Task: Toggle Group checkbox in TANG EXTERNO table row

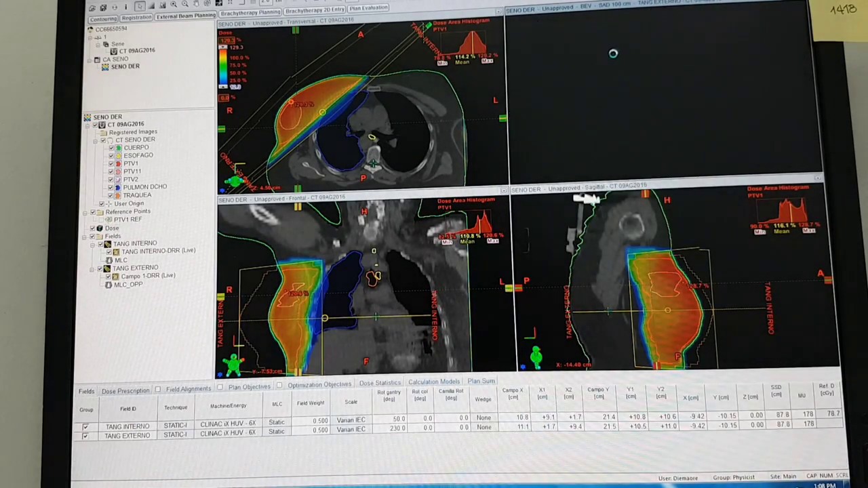Action: pyautogui.click(x=85, y=435)
